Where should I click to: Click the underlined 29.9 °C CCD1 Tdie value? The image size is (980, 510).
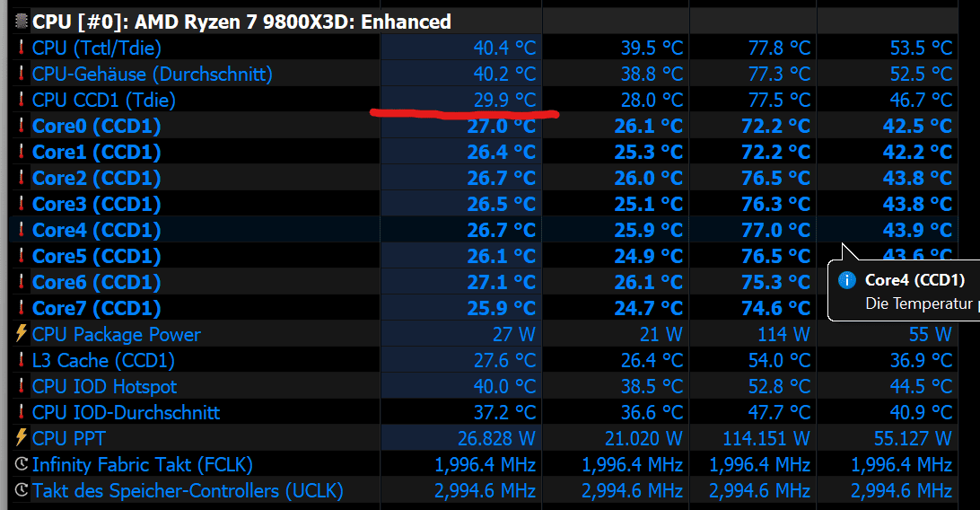[x=504, y=100]
